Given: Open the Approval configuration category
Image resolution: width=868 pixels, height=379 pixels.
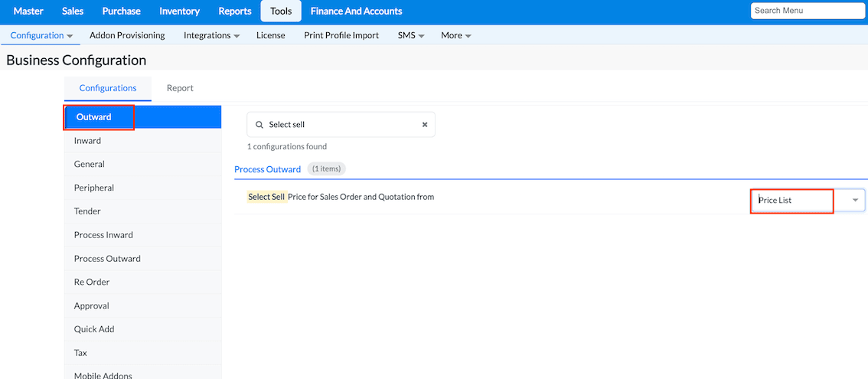Looking at the screenshot, I should pyautogui.click(x=92, y=305).
